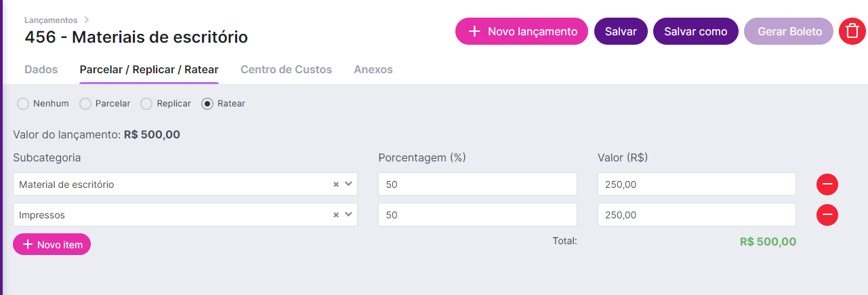Image resolution: width=868 pixels, height=295 pixels.
Task: Expand the Material de escritório subcategory dropdown
Action: pos(348,184)
